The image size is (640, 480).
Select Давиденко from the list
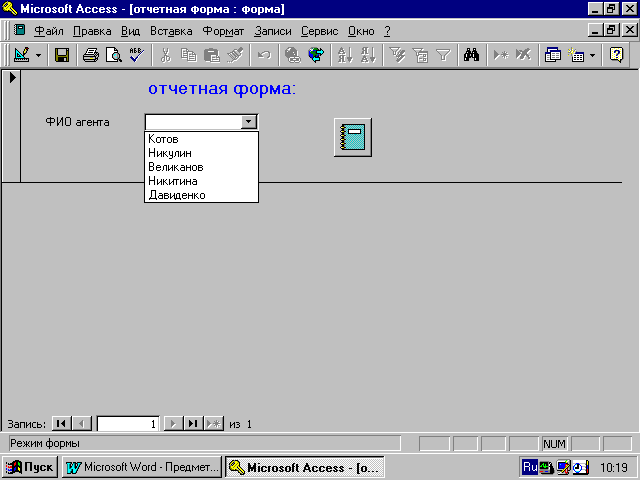click(202, 195)
